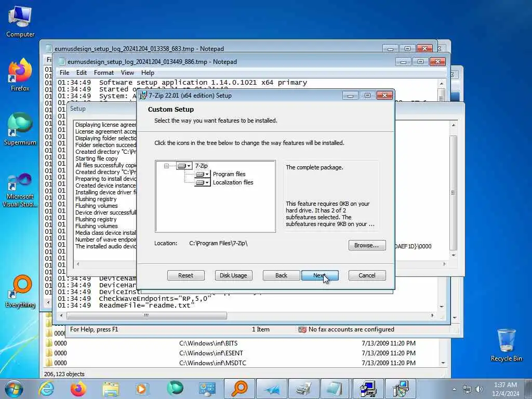Click the 'Flushing registry' log line under 'Installing device driver'
Screen dimensions: 532x399
[96, 199]
